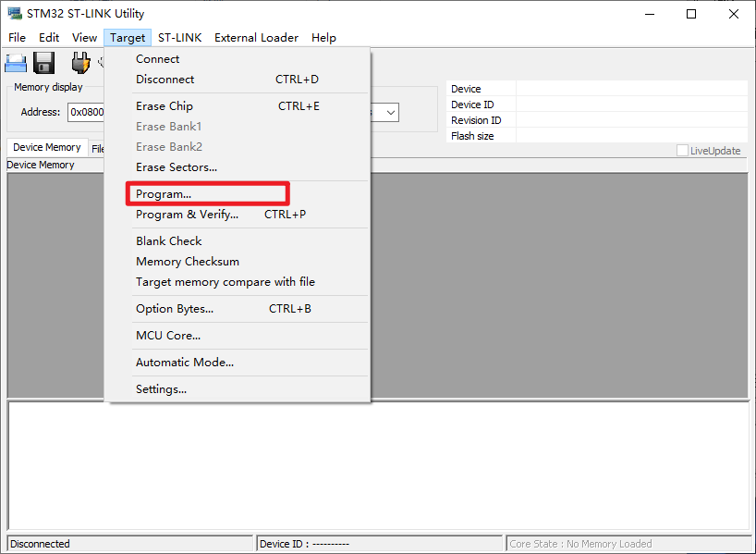This screenshot has width=756, height=554.
Task: Open the Help menu
Action: click(x=323, y=38)
